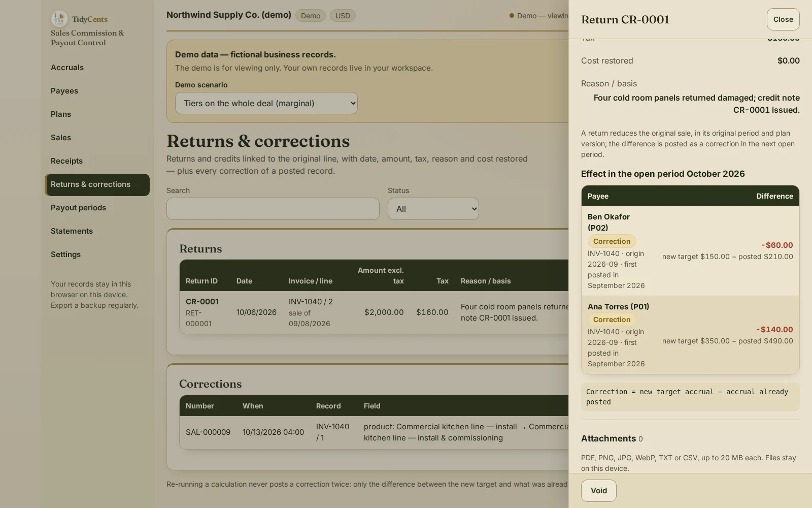Image resolution: width=812 pixels, height=508 pixels.
Task: Select return row CR-0001
Action: (374, 312)
